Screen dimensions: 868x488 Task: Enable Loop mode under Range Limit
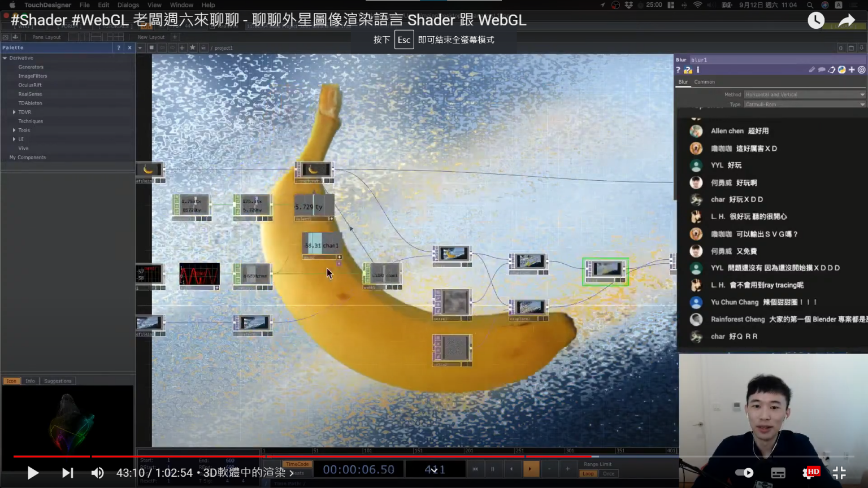(588, 473)
